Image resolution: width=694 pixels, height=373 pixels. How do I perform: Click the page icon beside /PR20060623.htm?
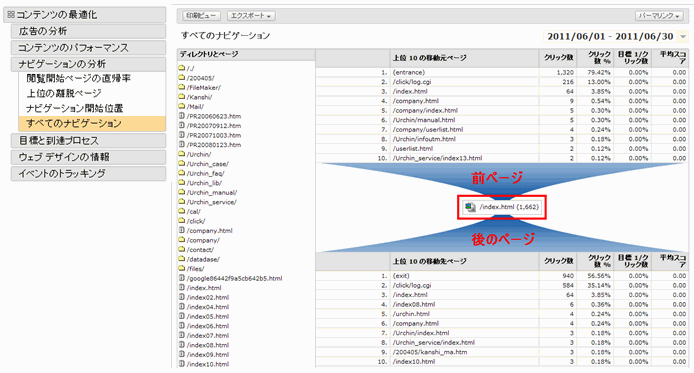(181, 115)
